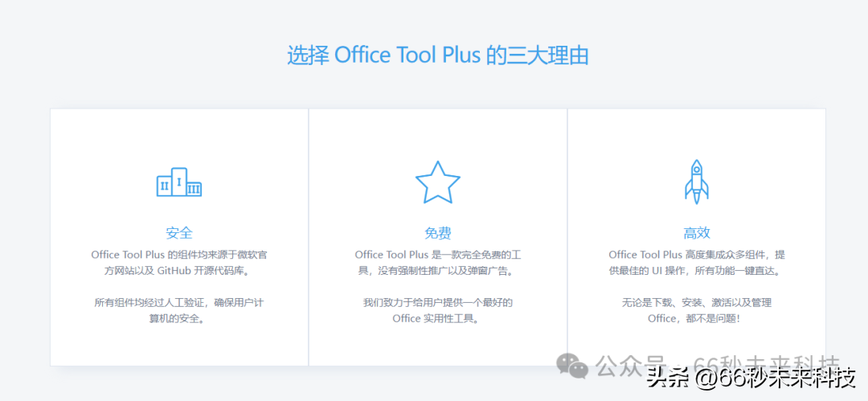Click the text 我们致力于给用户提供一个最好的
The image size is (868, 401).
pos(438,303)
